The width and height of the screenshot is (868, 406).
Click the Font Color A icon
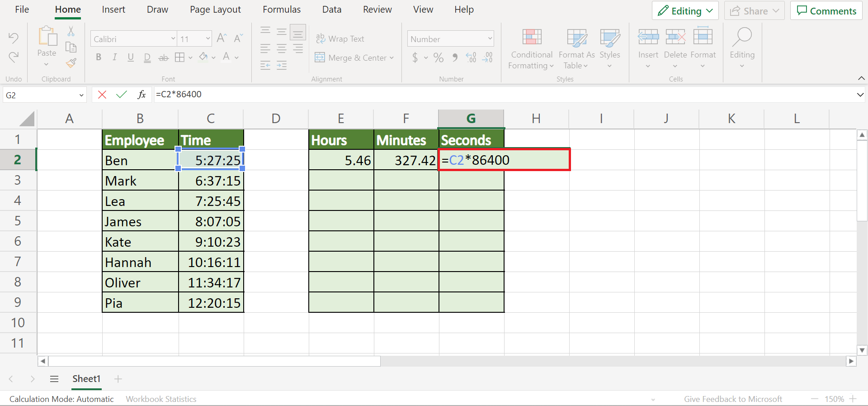(x=226, y=57)
